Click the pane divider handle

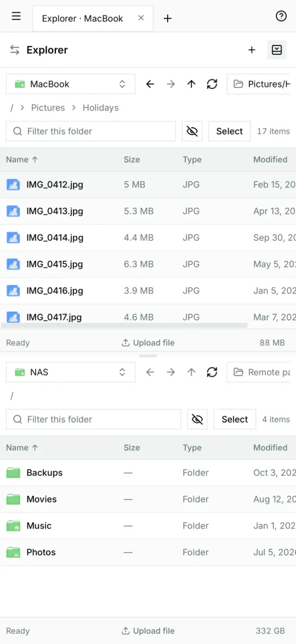click(x=148, y=356)
